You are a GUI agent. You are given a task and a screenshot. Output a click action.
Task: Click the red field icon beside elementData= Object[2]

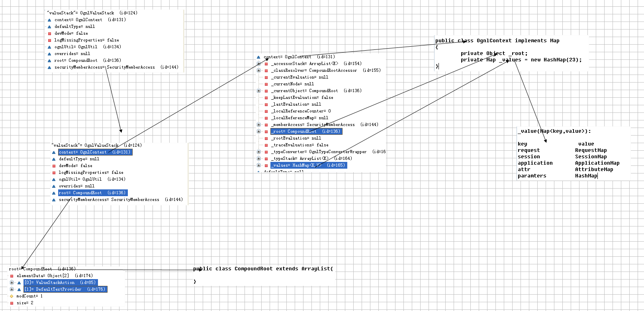tap(12, 276)
